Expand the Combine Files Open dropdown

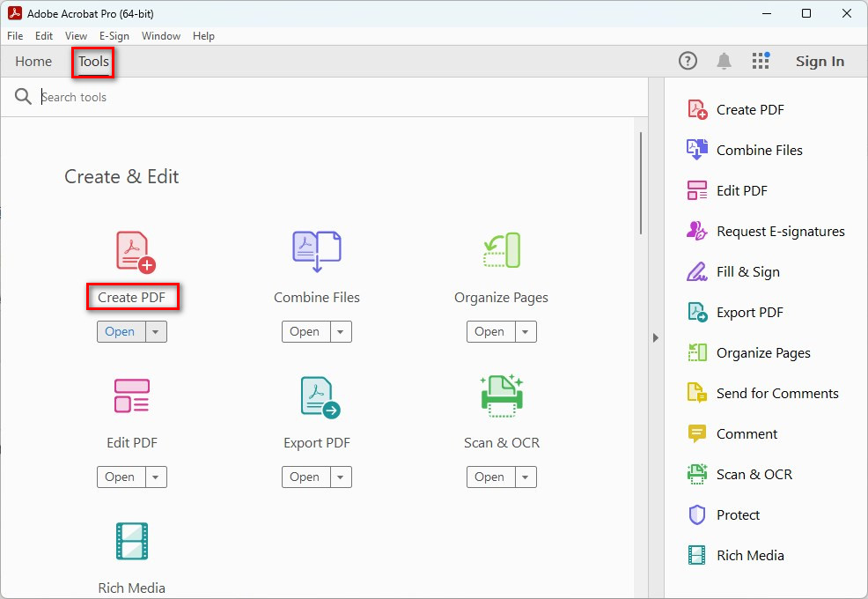tap(341, 331)
